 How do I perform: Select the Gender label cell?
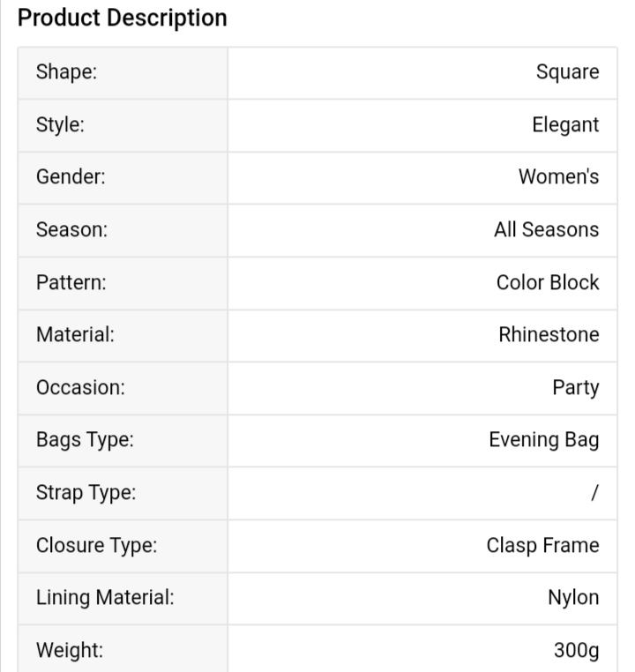click(x=123, y=178)
